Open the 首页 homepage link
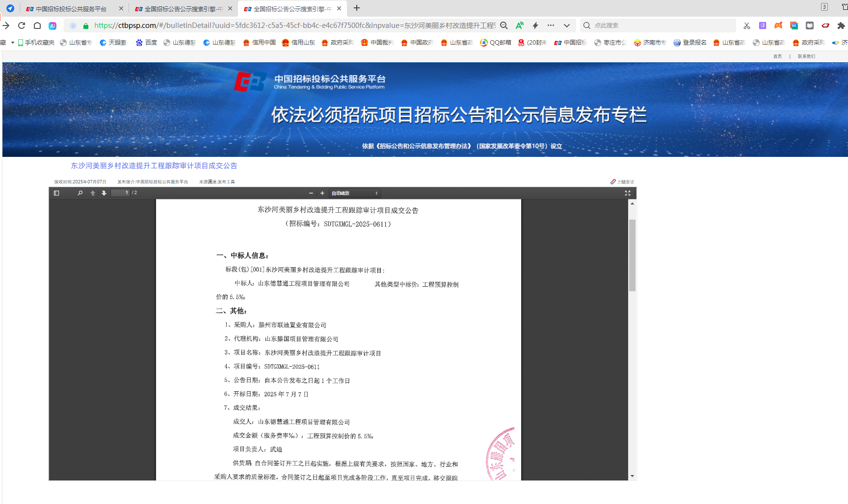This screenshot has height=504, width=848. point(777,56)
